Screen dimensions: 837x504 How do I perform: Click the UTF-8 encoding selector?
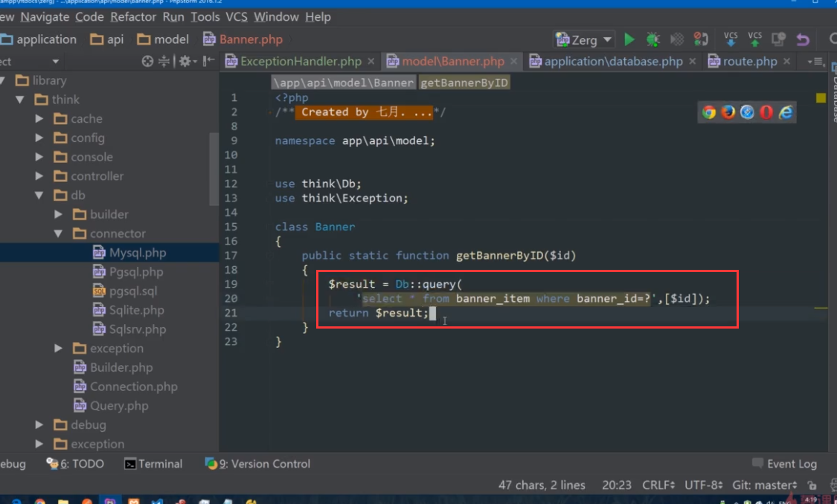click(x=703, y=485)
